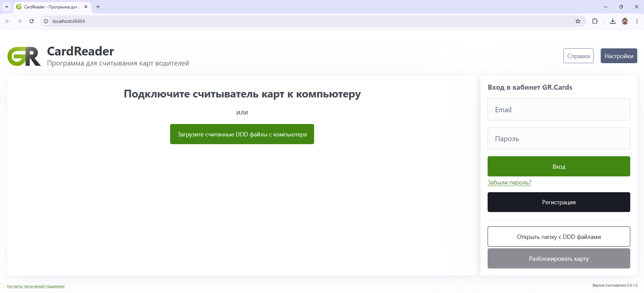Open Контакты технической поддержки link
The height and width of the screenshot is (293, 644).
point(36,286)
